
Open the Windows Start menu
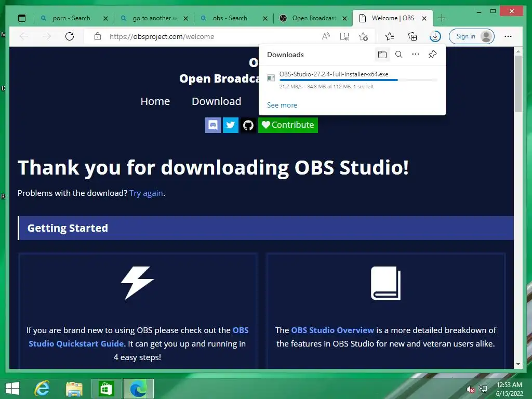click(12, 389)
